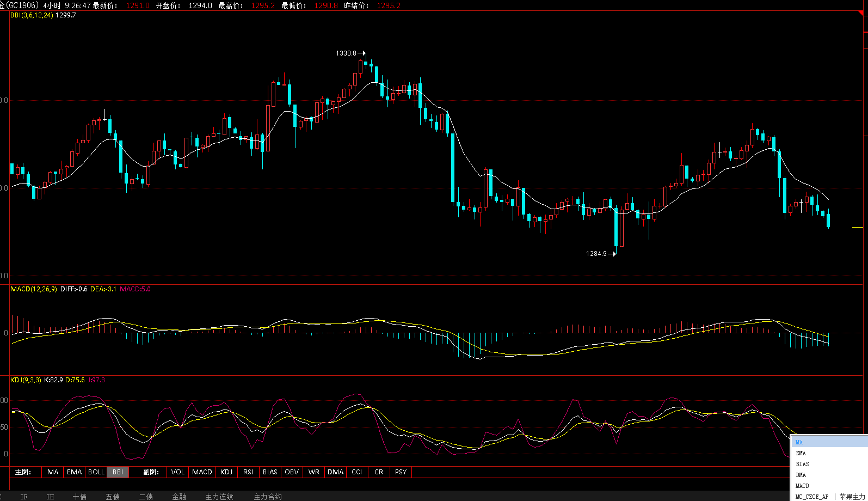
Task: Click the MACD(12,26,9) panel label
Action: click(x=34, y=289)
